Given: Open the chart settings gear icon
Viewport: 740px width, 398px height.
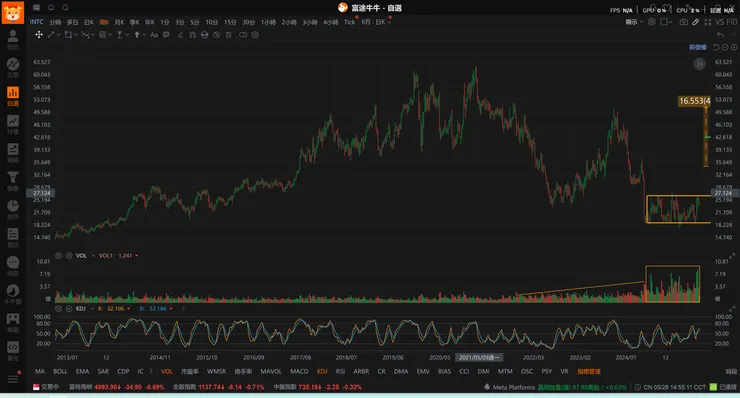Looking at the screenshot, I should point(651,22).
